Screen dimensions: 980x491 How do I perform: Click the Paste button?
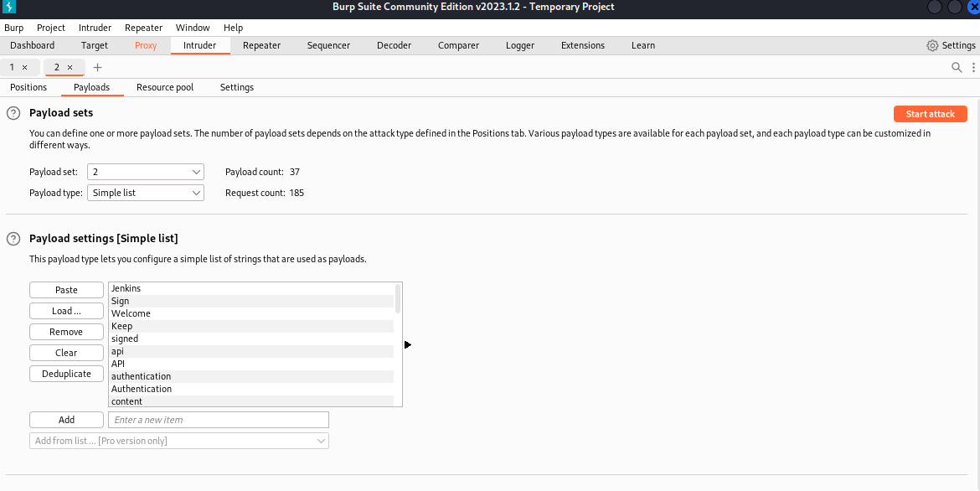click(x=66, y=290)
